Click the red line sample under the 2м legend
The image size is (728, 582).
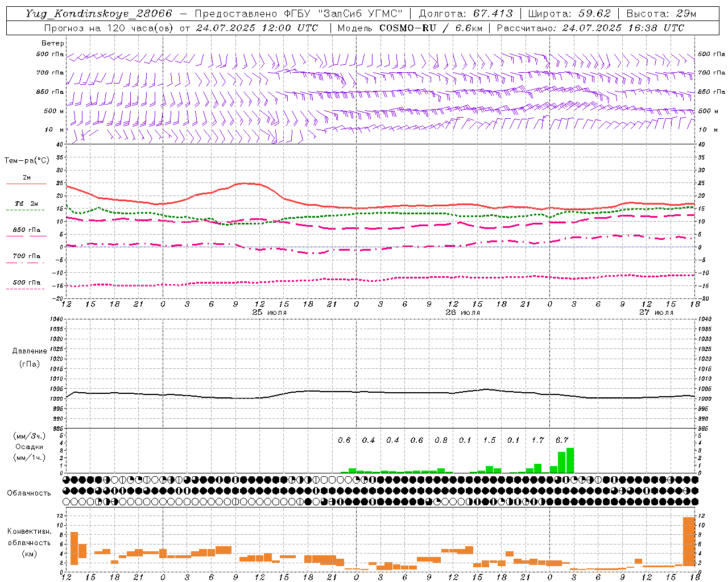point(26,184)
